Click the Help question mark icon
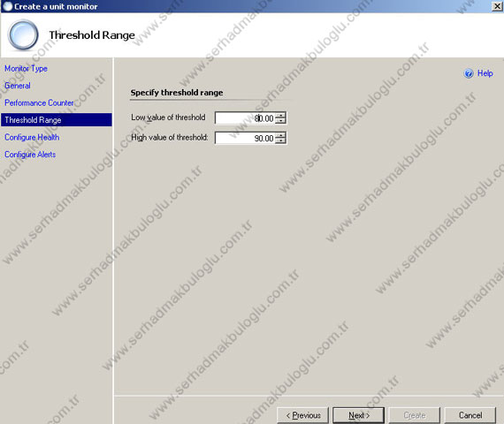The width and height of the screenshot is (504, 424). pyautogui.click(x=469, y=73)
